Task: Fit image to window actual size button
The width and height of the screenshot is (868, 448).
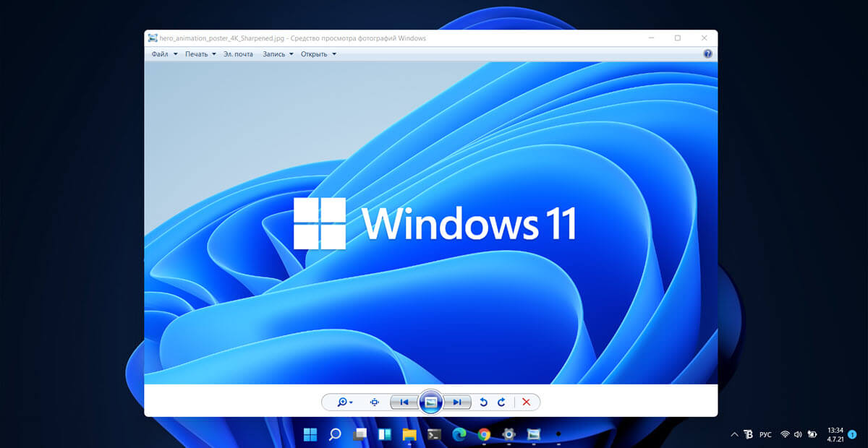Action: click(375, 402)
